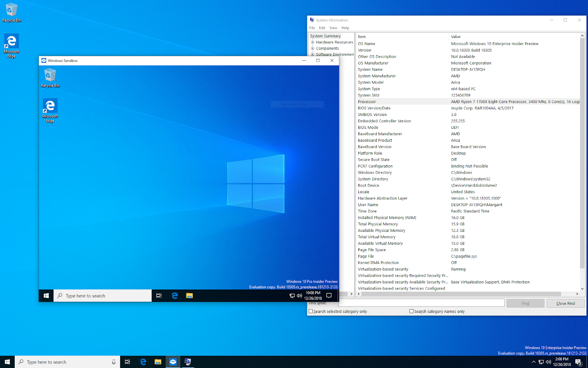Open Task View in the Sandbox taskbar
This screenshot has width=588, height=368.
(x=159, y=296)
